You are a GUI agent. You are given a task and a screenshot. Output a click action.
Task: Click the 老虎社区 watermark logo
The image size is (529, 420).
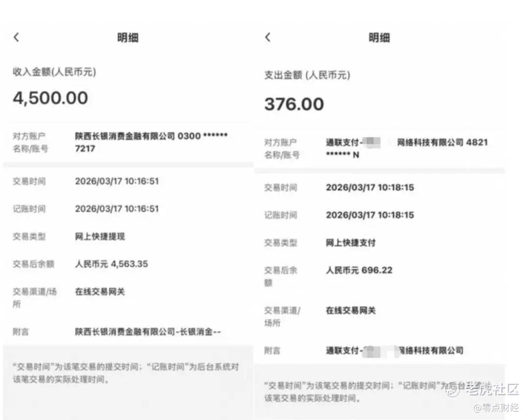coord(483,390)
